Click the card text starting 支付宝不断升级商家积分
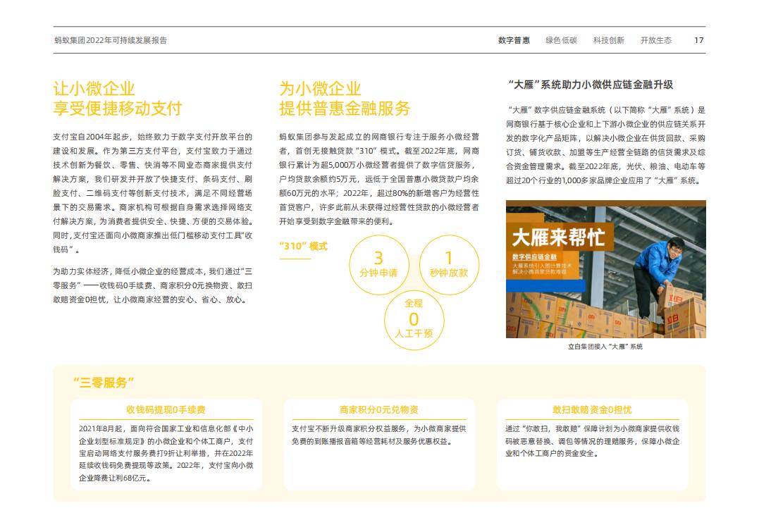 point(379,435)
